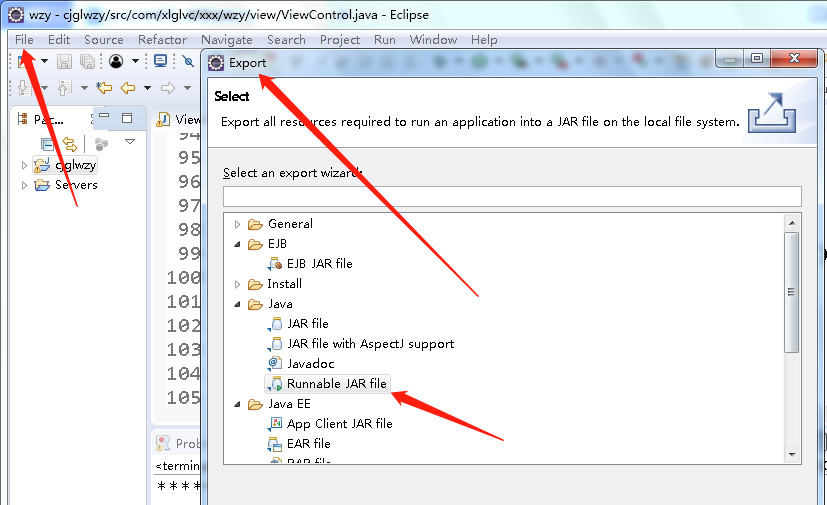This screenshot has width=827, height=505.
Task: Open the Search menu
Action: tap(286, 40)
